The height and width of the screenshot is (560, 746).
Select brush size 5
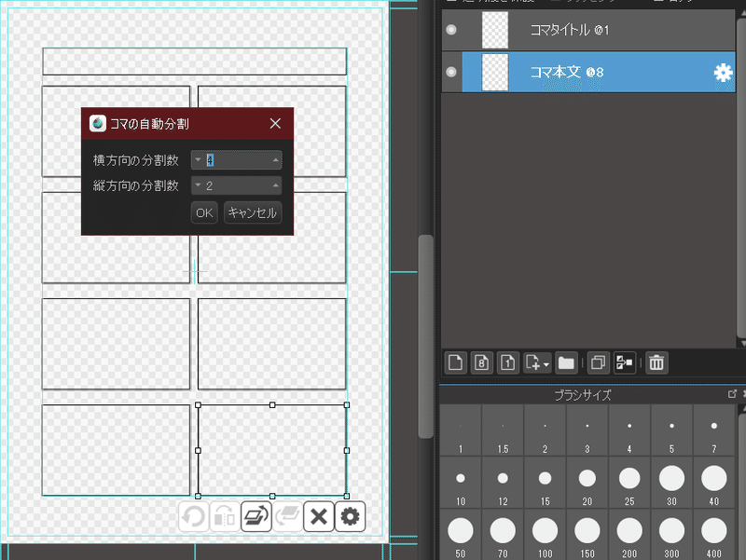click(671, 430)
